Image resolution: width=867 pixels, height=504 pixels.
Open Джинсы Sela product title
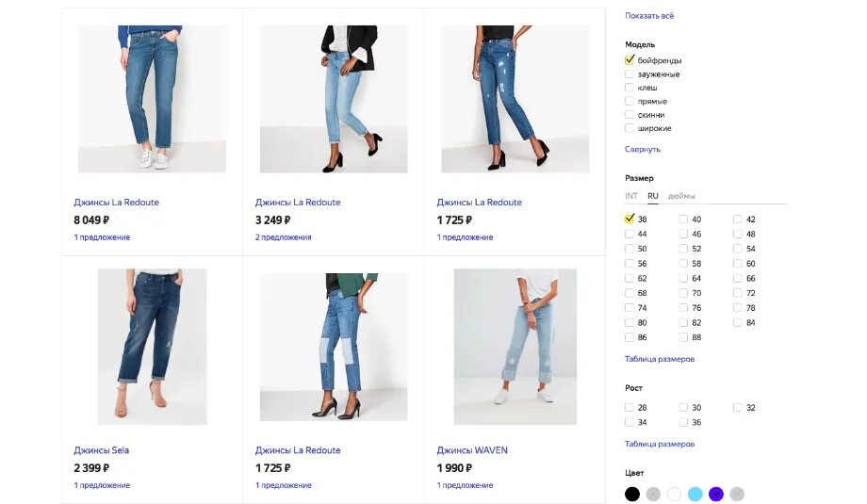tap(101, 450)
